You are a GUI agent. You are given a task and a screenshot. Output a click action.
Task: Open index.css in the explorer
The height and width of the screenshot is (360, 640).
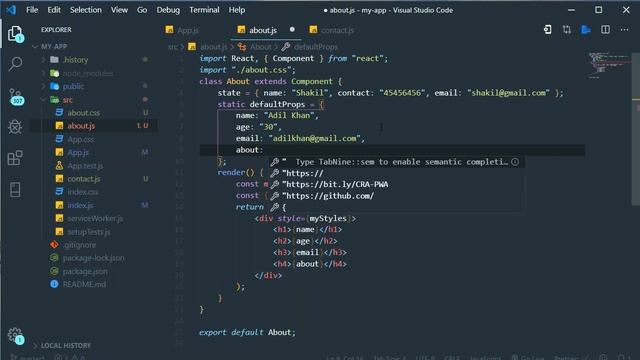[94, 192]
